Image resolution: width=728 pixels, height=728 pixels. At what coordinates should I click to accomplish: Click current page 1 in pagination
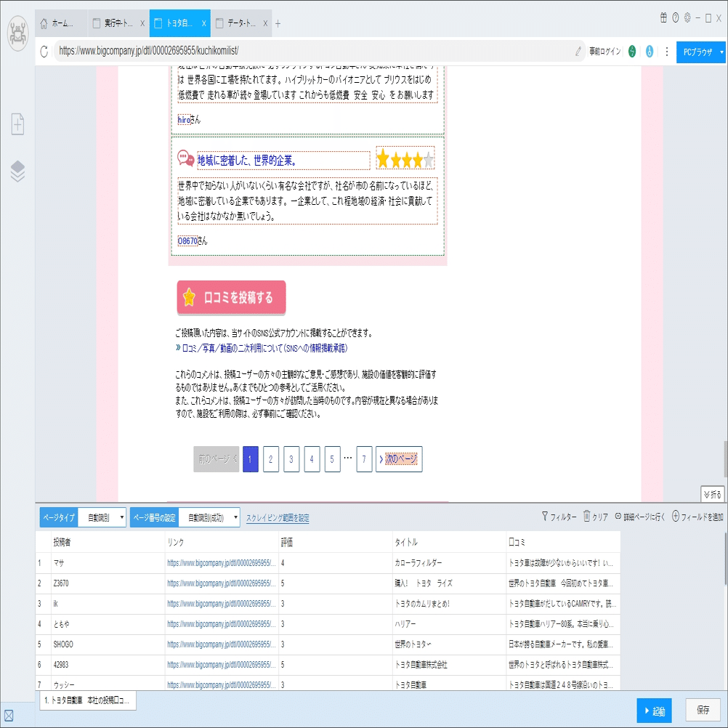point(250,459)
